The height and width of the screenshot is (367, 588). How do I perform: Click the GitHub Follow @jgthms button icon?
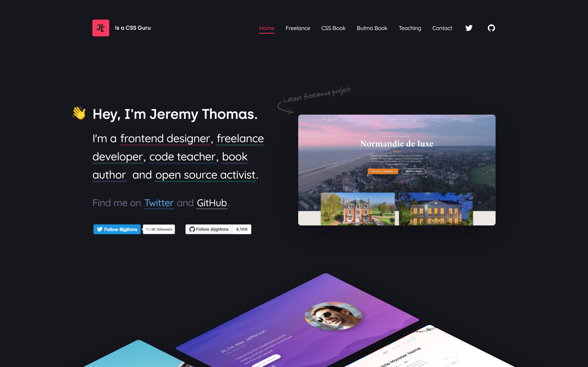pyautogui.click(x=191, y=229)
